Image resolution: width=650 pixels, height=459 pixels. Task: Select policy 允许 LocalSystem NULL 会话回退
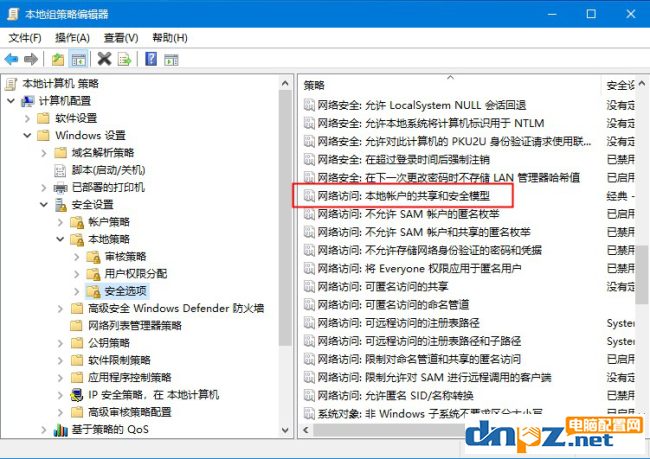point(421,105)
